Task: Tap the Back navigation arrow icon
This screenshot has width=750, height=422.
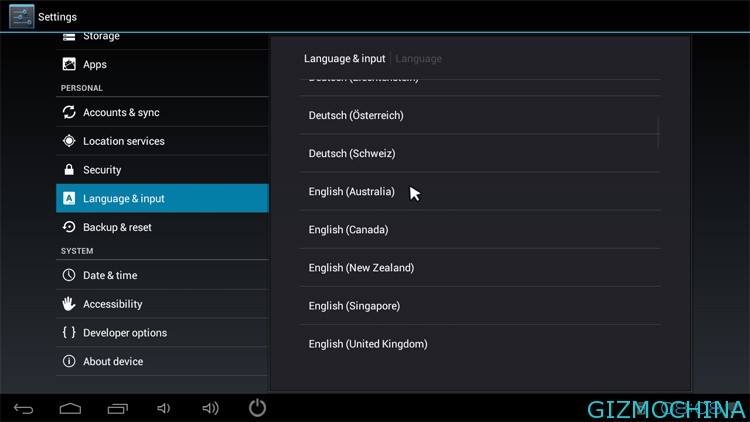Action: click(24, 408)
